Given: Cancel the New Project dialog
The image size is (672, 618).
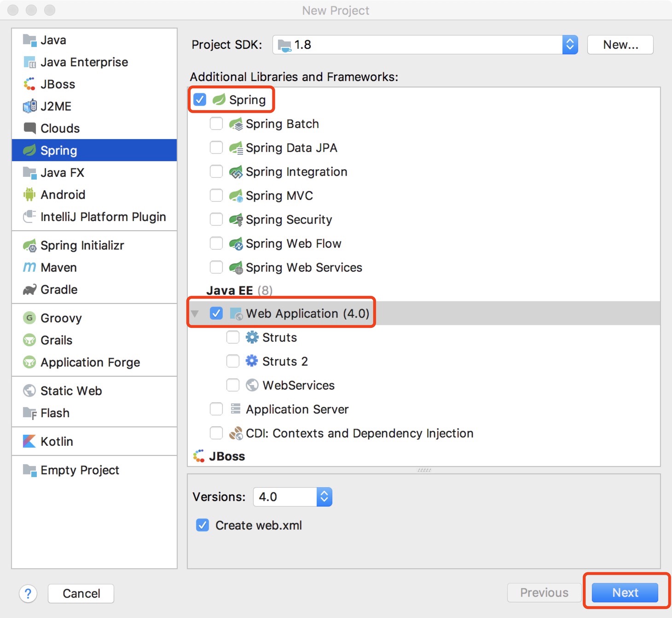Looking at the screenshot, I should click(x=81, y=593).
